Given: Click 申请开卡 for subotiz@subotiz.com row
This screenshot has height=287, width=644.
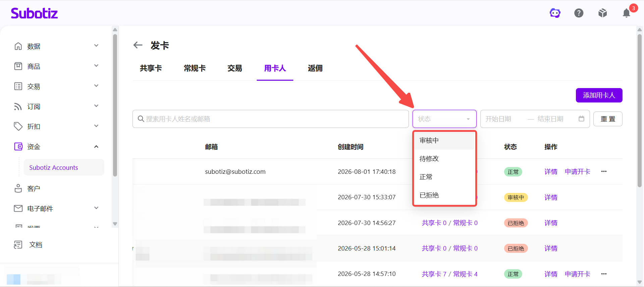Looking at the screenshot, I should pos(578,172).
